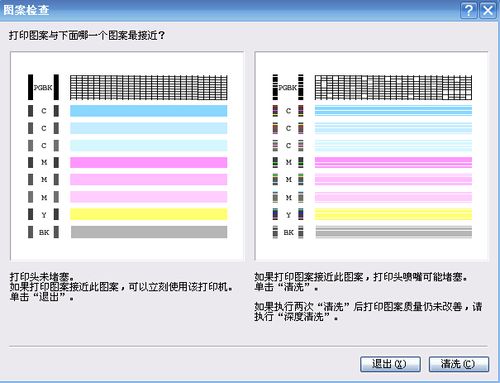Image resolution: width=500 pixels, height=383 pixels.
Task: Click the striped yellow bar in right pattern
Action: pos(393,214)
